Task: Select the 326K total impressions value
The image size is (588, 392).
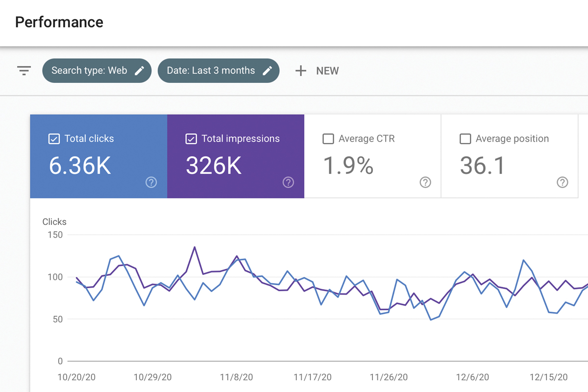Action: click(x=214, y=166)
